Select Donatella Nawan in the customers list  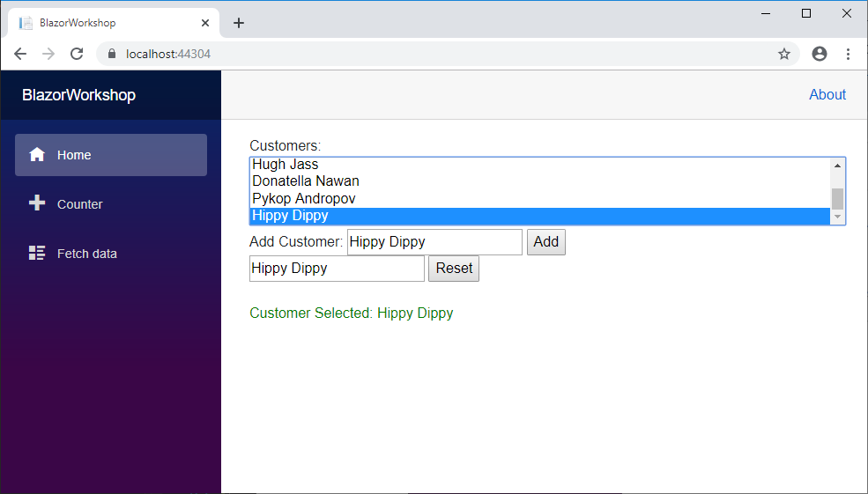point(539,181)
